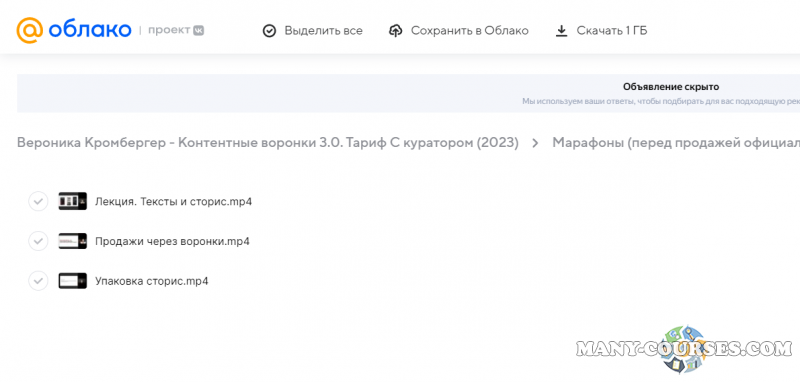Click the Облако at-sign logo icon
Image resolution: width=800 pixels, height=382 pixels.
coord(30,31)
